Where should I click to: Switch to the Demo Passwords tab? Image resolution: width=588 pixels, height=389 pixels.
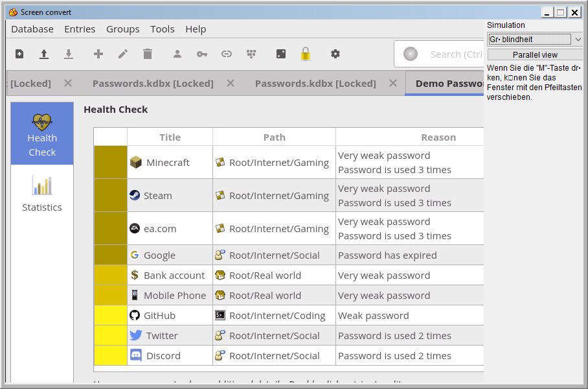(445, 84)
